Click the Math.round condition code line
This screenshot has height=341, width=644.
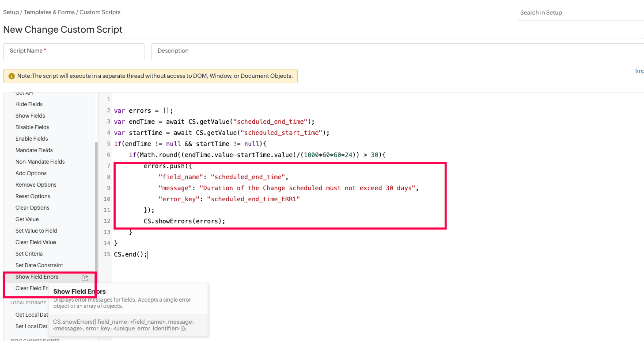pyautogui.click(x=258, y=155)
